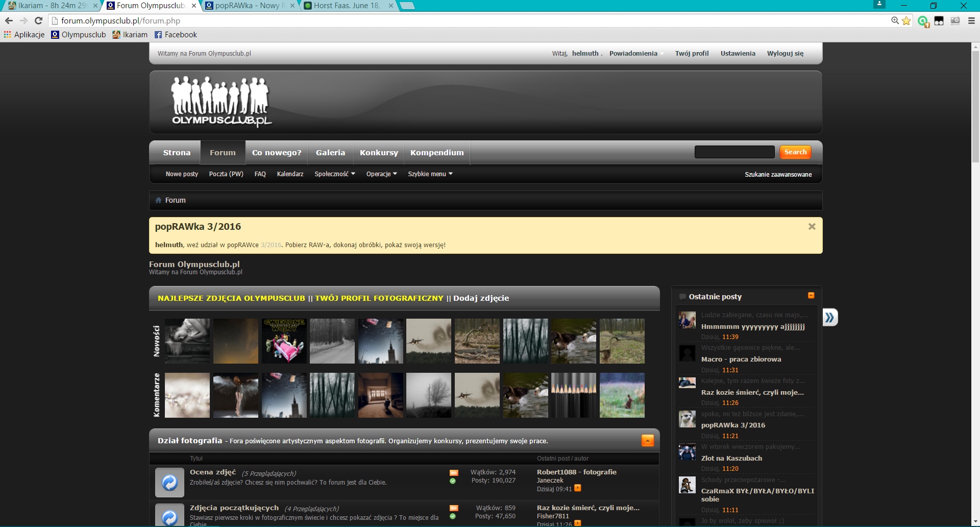Viewport: 980px width, 527px height.
Task: Click the blue double-arrow sidebar toggle icon
Action: pyautogui.click(x=830, y=318)
